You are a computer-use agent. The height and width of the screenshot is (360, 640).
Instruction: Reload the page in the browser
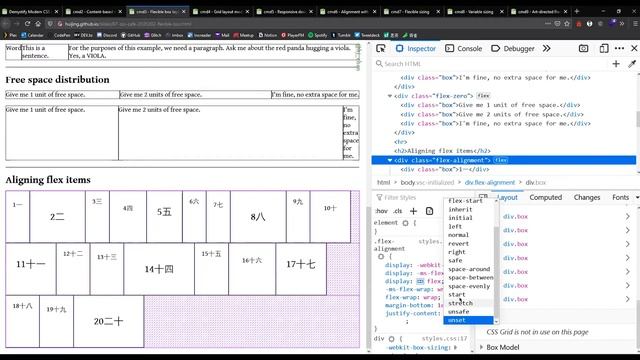(27, 24)
